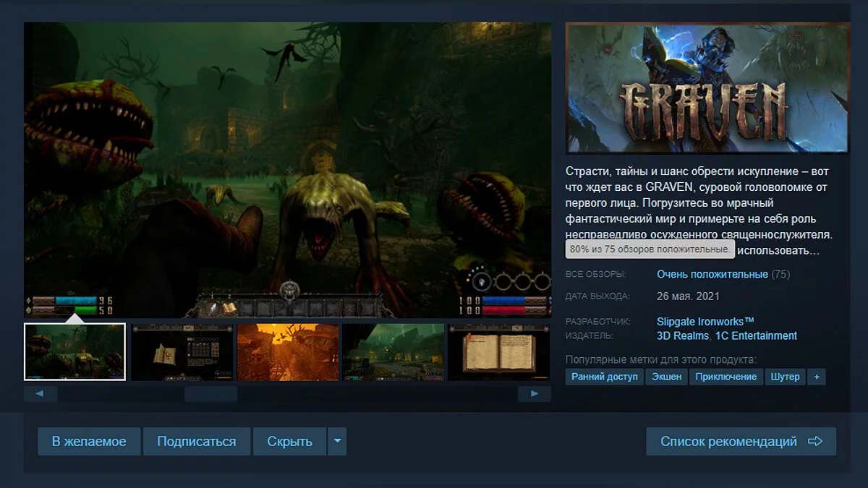Click the left scroll arrow under the thumbnails
The height and width of the screenshot is (488, 868).
pos(41,394)
